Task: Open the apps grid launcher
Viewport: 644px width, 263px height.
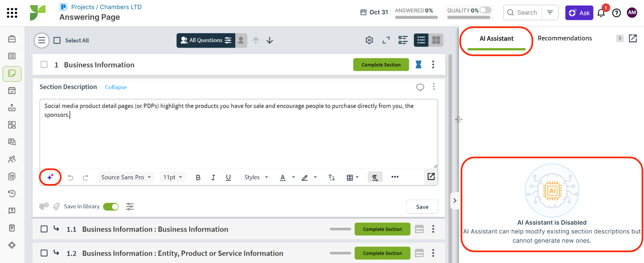Action: click(x=12, y=13)
